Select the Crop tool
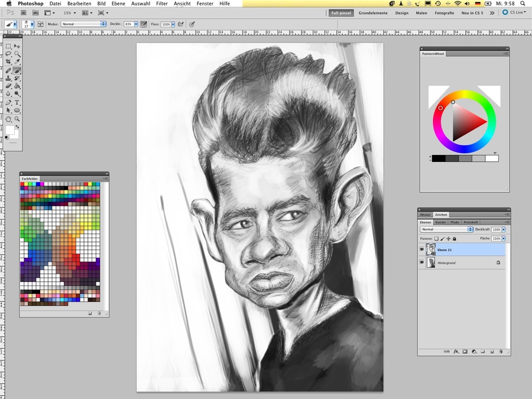The height and width of the screenshot is (399, 532). (8, 61)
